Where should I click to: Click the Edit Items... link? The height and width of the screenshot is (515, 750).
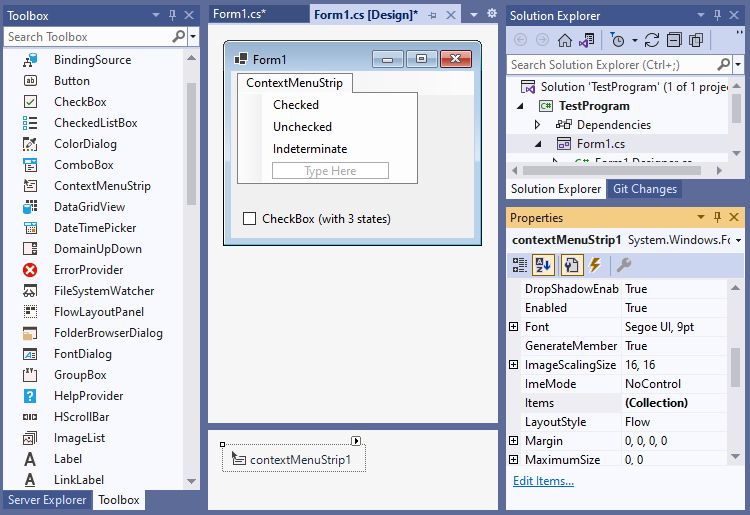543,481
